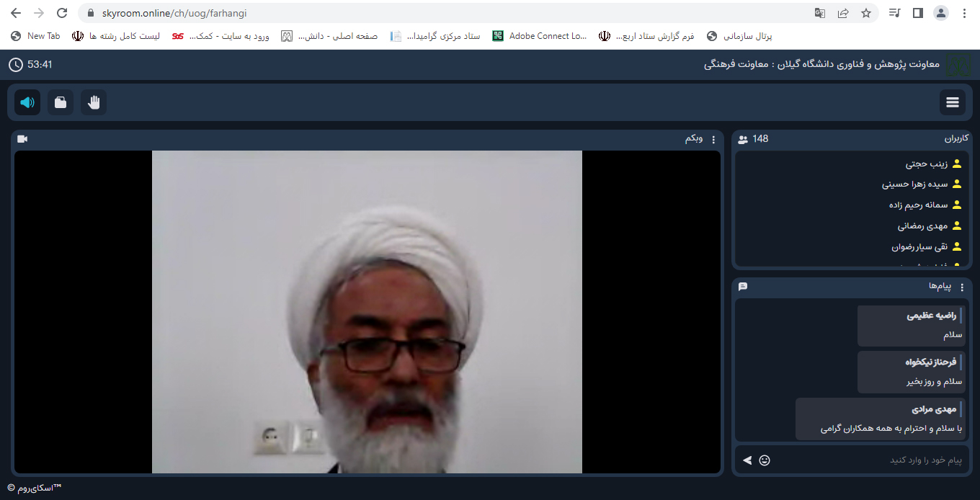Click the raise hand icon
Image resolution: width=980 pixels, height=500 pixels.
[x=94, y=102]
